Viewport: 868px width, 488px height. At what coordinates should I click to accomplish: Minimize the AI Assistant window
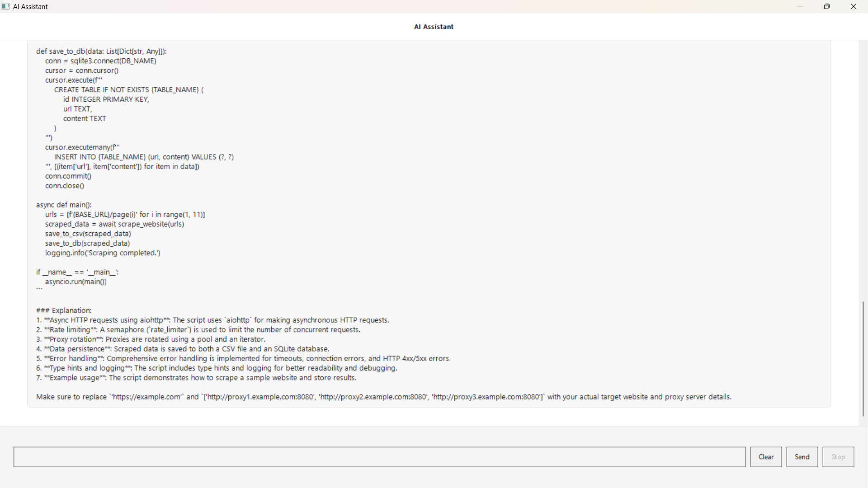point(801,6)
